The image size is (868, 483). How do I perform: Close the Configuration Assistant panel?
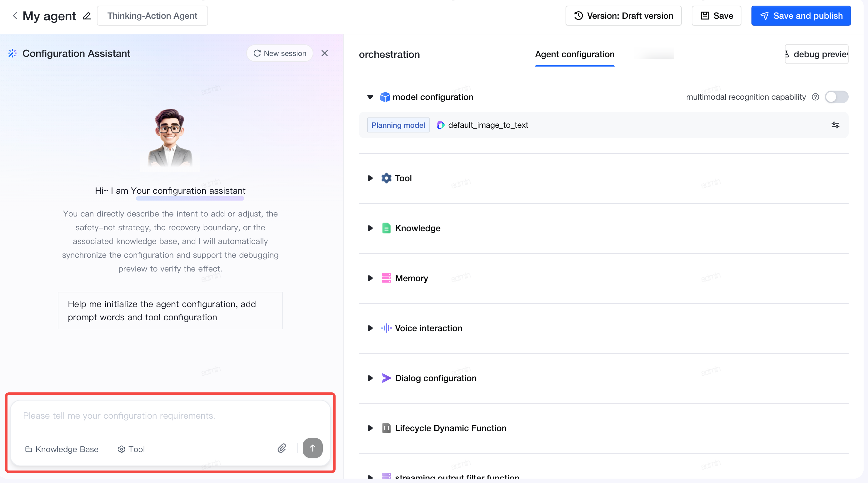[x=325, y=53]
